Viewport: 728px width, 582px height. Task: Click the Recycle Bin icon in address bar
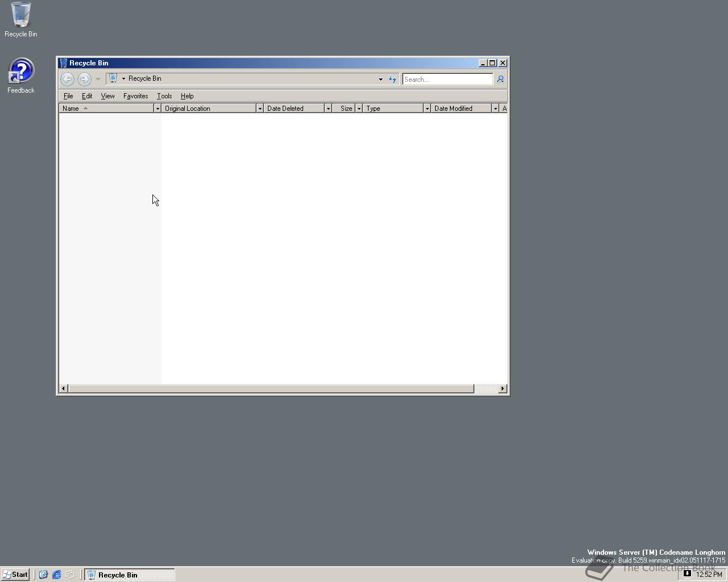[113, 78]
